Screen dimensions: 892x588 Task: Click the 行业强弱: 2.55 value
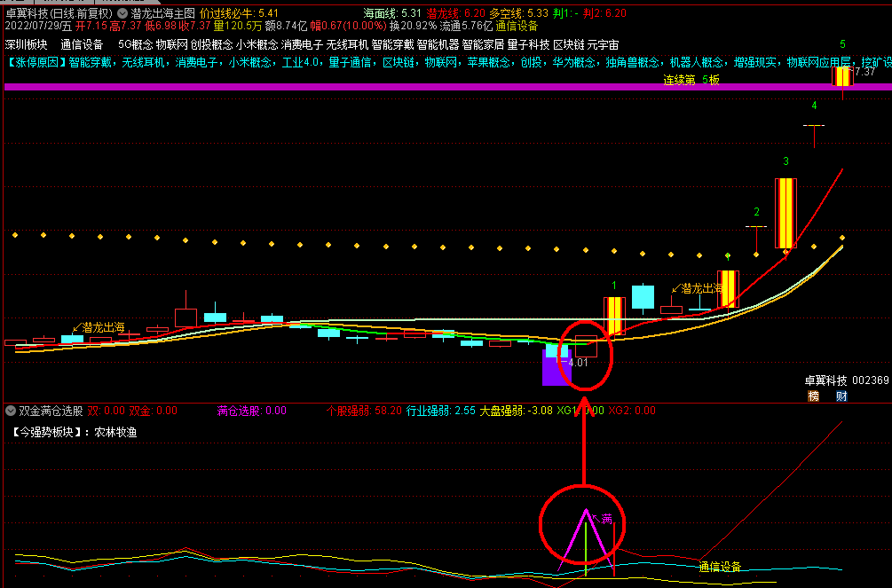441,411
